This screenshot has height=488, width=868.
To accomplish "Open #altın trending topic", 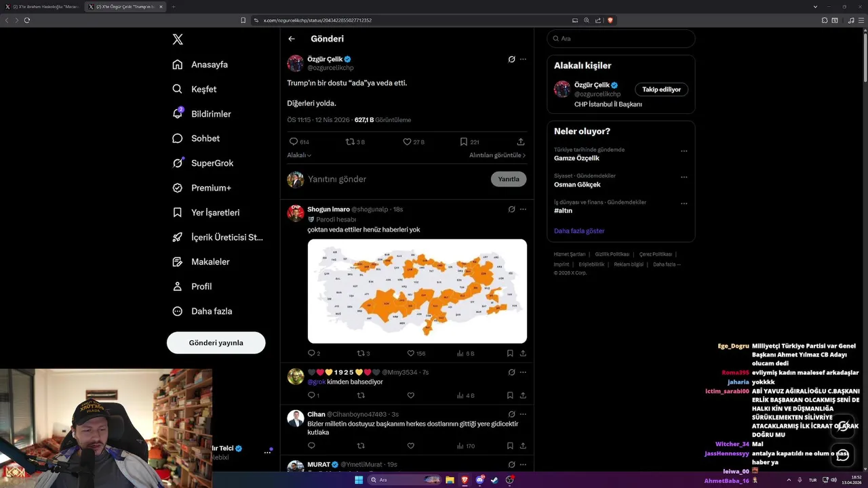I will [x=563, y=211].
